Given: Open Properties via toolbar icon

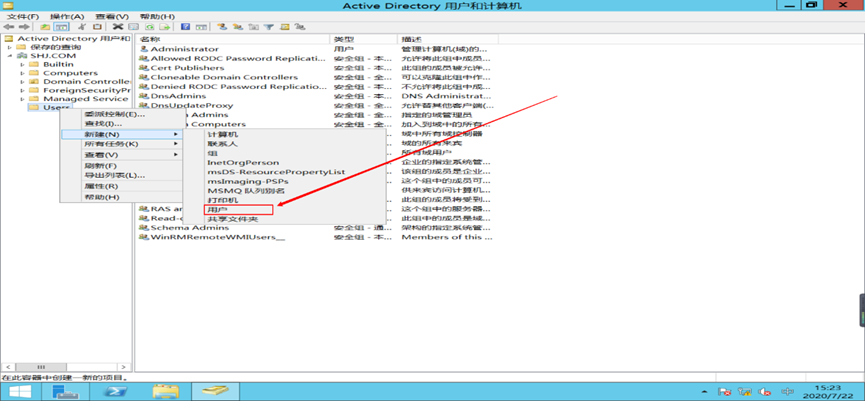Looking at the screenshot, I should [x=133, y=26].
